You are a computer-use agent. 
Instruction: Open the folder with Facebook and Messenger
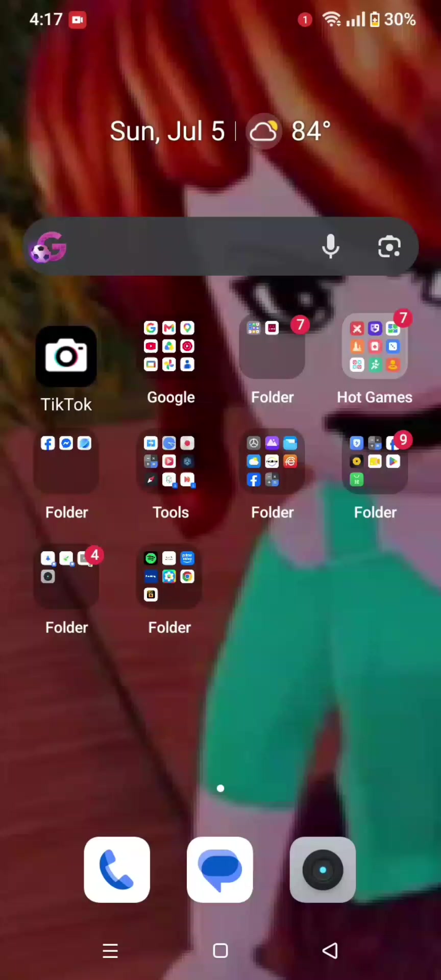click(66, 461)
